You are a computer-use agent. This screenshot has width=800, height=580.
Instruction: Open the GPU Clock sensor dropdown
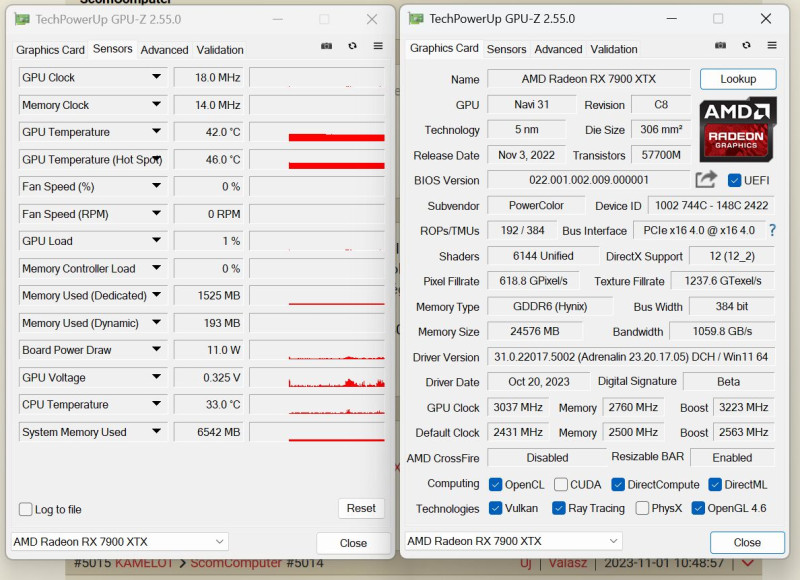[156, 77]
